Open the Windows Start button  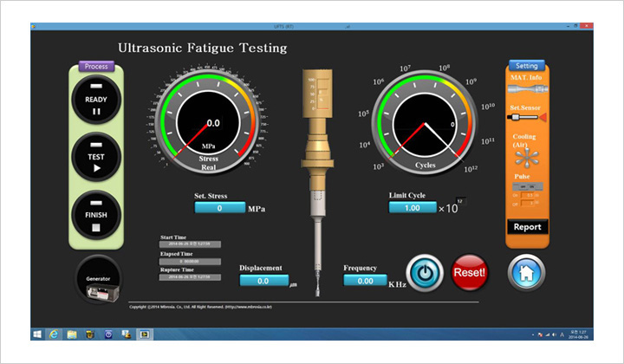(37, 335)
